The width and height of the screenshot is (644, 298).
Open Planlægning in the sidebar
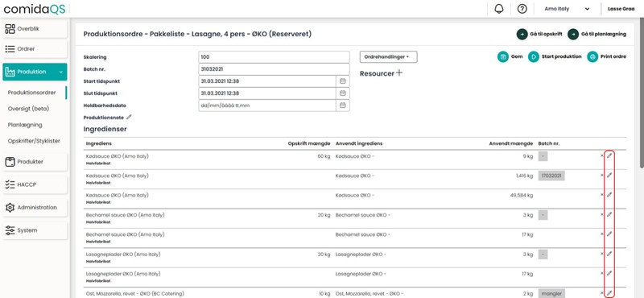(25, 125)
